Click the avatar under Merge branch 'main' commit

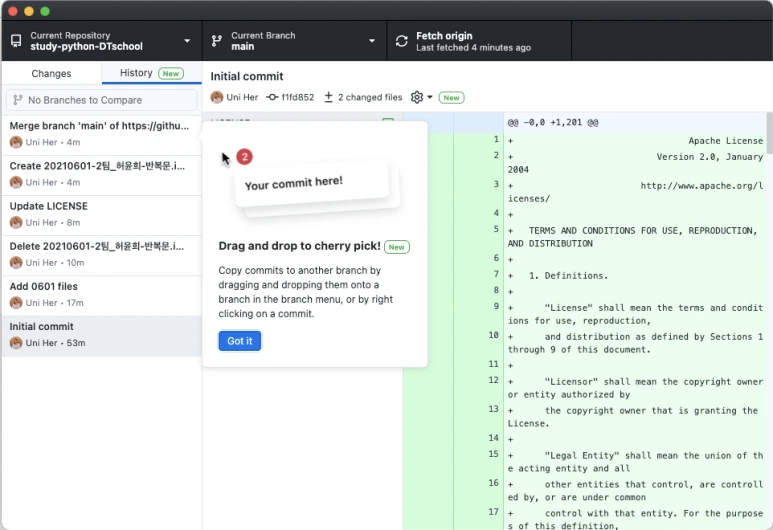point(16,142)
